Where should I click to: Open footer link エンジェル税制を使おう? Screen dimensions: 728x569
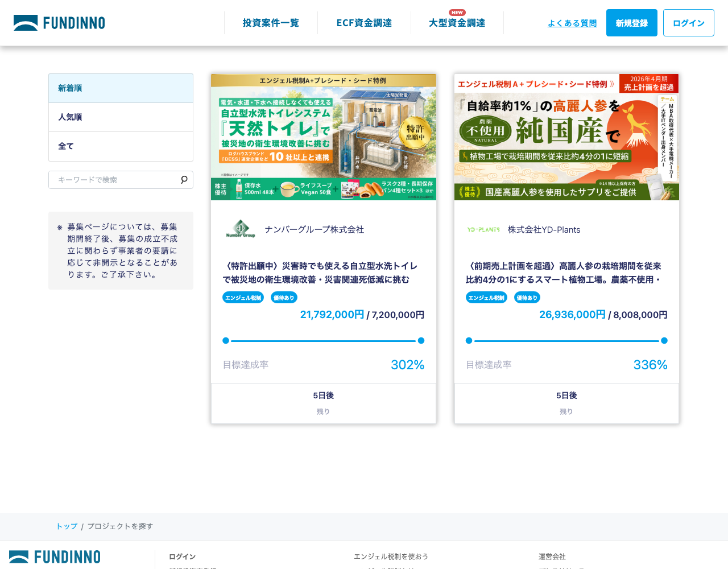tap(391, 556)
